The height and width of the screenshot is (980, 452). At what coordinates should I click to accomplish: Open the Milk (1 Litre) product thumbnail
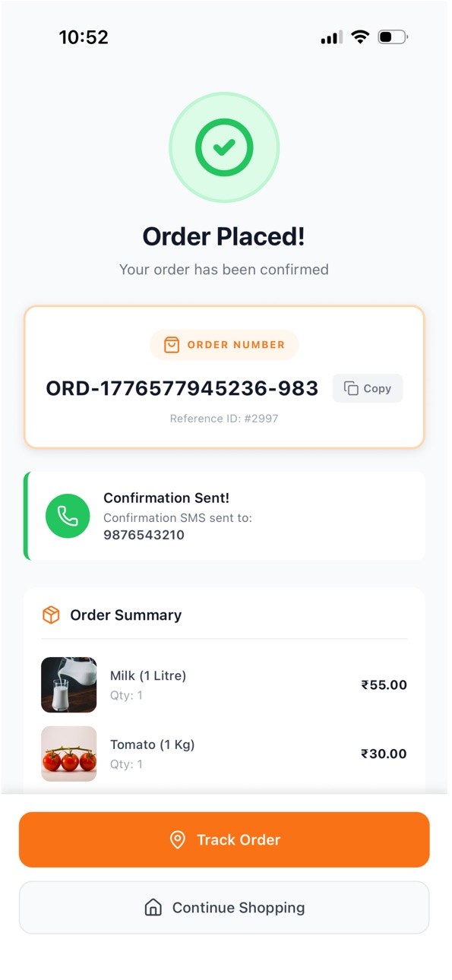[x=69, y=684]
